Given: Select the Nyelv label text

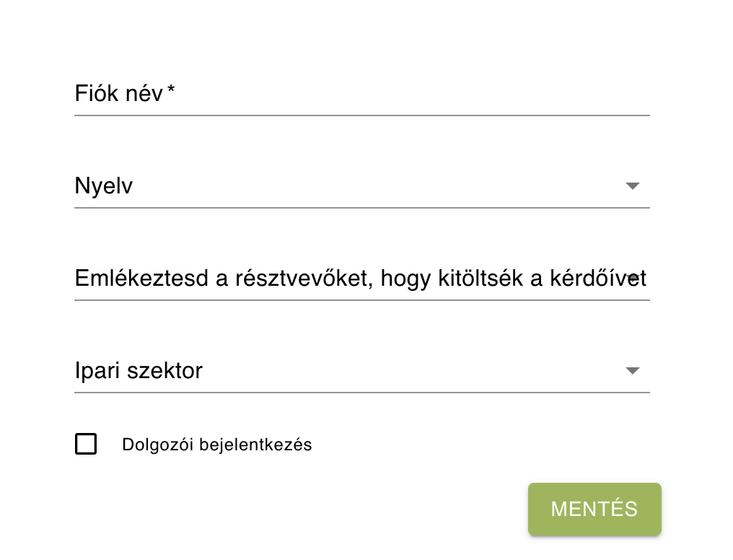Looking at the screenshot, I should pyautogui.click(x=104, y=187).
